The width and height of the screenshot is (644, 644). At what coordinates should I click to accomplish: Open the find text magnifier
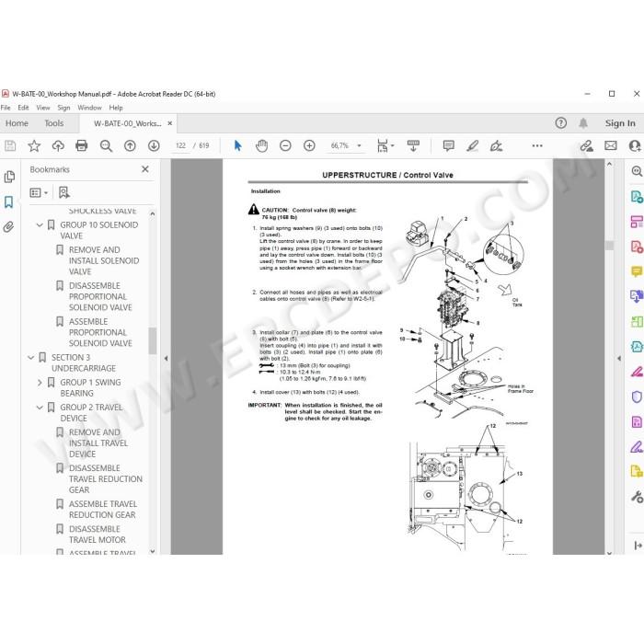[106, 145]
